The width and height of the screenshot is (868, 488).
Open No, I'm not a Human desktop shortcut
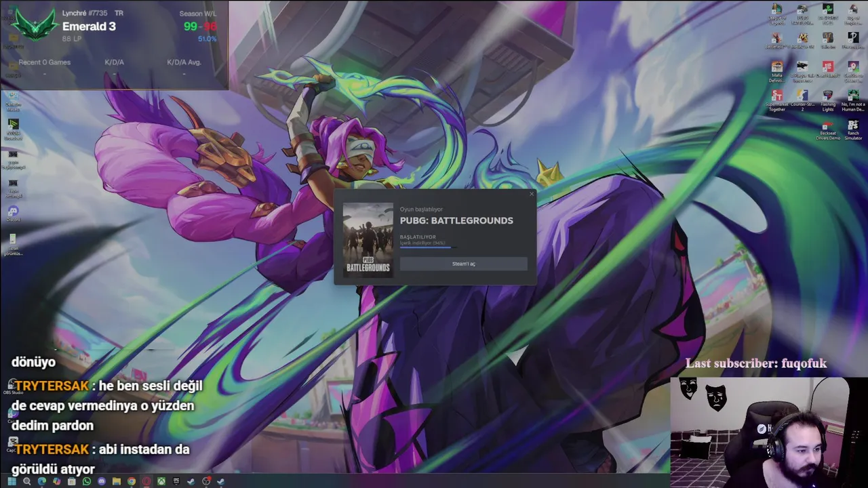(853, 100)
